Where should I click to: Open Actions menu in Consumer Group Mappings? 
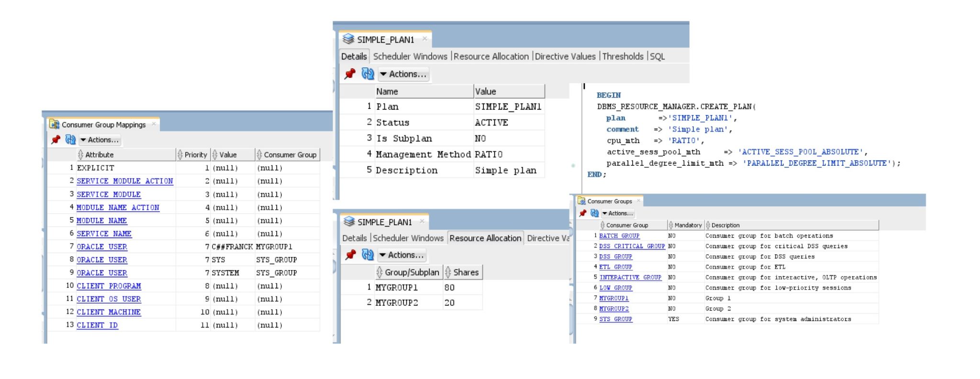tap(100, 140)
